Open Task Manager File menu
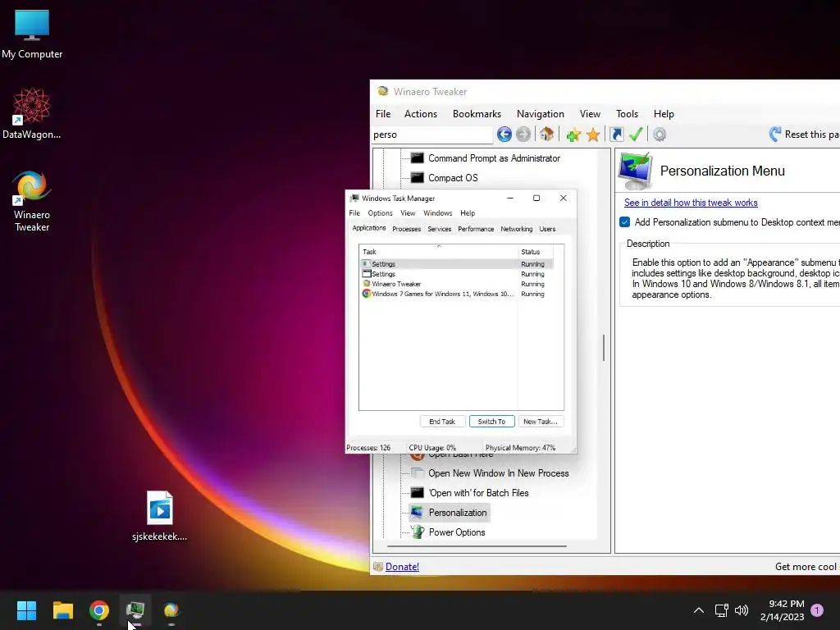The width and height of the screenshot is (840, 630). 354,212
